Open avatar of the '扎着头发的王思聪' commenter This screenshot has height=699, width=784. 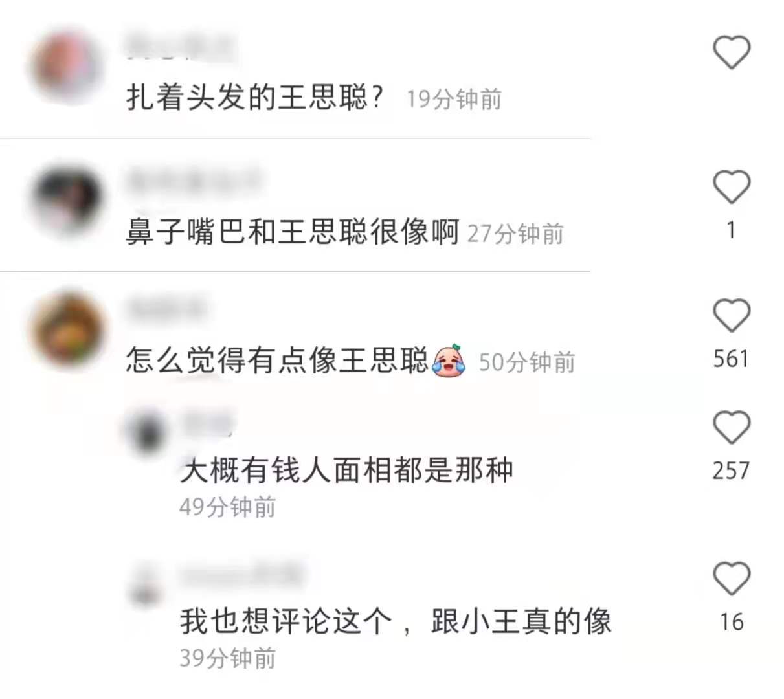coord(67,65)
